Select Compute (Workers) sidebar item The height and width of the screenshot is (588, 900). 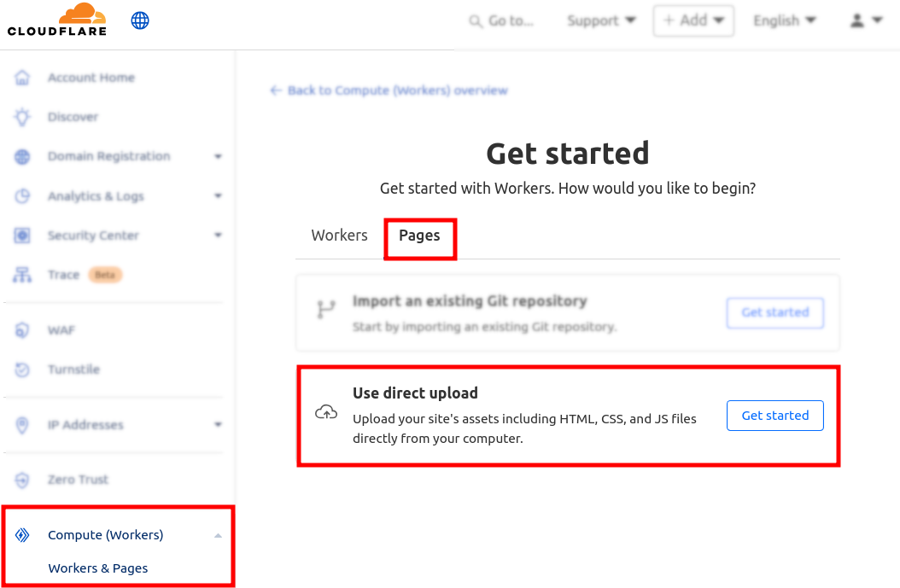106,535
